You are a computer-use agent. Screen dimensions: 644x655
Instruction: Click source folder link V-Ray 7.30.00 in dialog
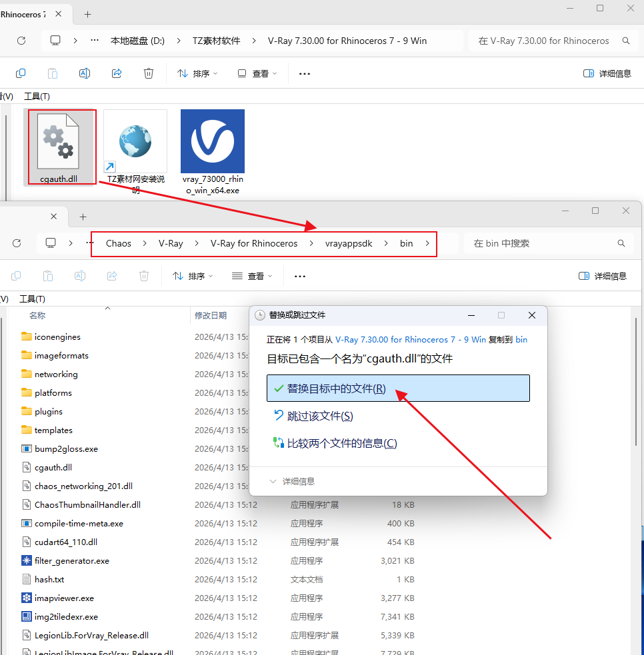point(411,340)
